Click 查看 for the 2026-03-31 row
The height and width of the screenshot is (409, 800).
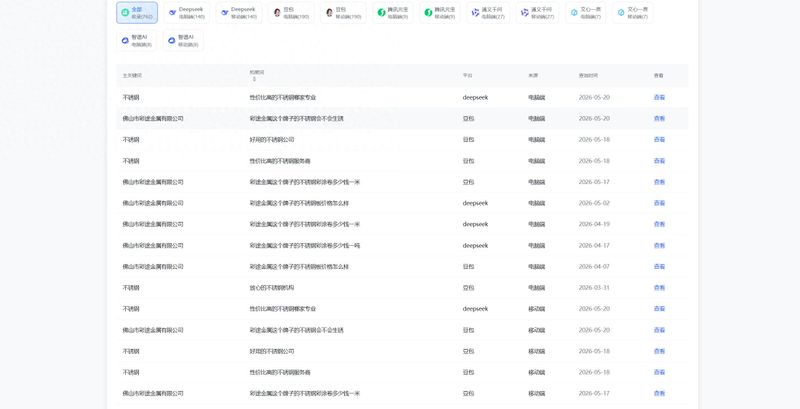tap(659, 288)
